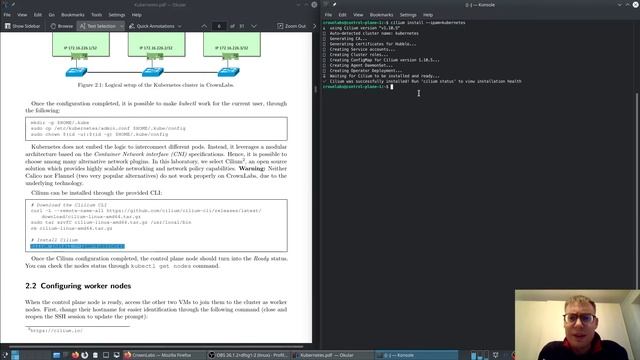Image resolution: width=640 pixels, height=360 pixels.
Task: Open Konsole File menu
Action: pos(328,15)
